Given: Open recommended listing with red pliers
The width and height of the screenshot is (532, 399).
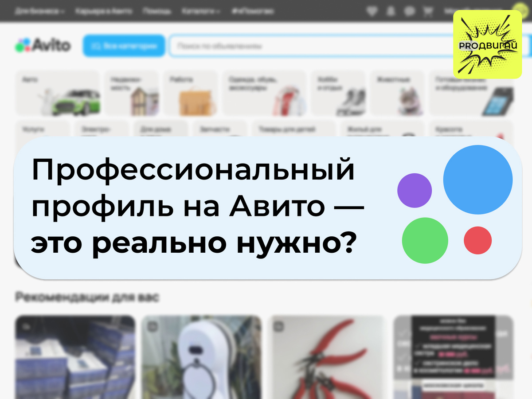Looking at the screenshot, I should [327, 357].
